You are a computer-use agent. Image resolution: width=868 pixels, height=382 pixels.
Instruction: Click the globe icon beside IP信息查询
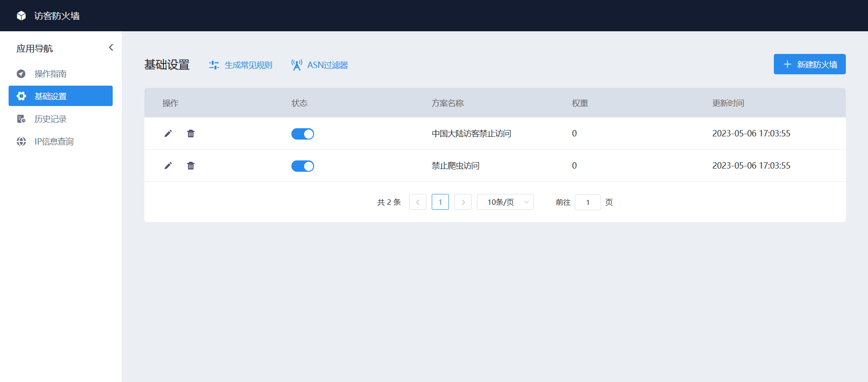(21, 141)
